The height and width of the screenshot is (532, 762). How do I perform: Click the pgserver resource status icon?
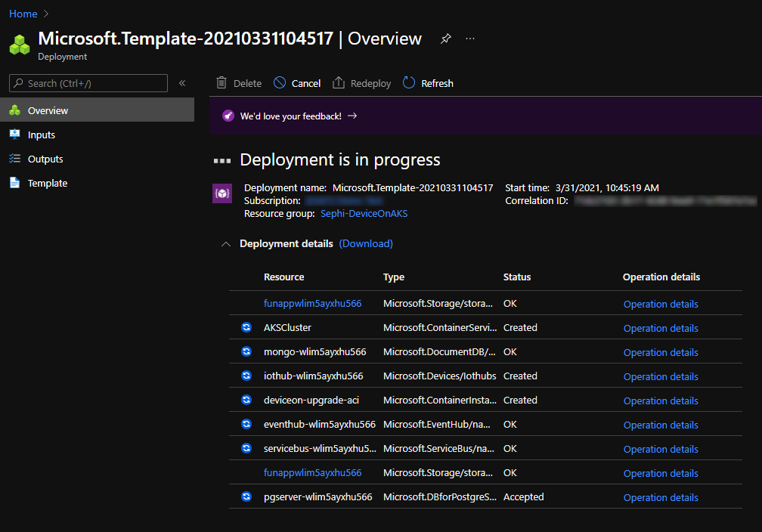pos(246,497)
